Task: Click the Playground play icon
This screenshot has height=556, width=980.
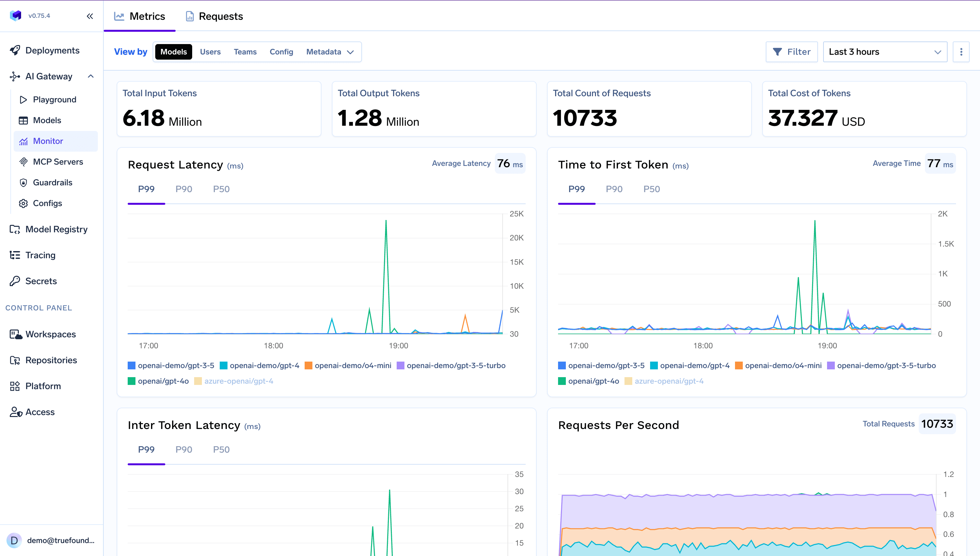Action: pos(23,100)
